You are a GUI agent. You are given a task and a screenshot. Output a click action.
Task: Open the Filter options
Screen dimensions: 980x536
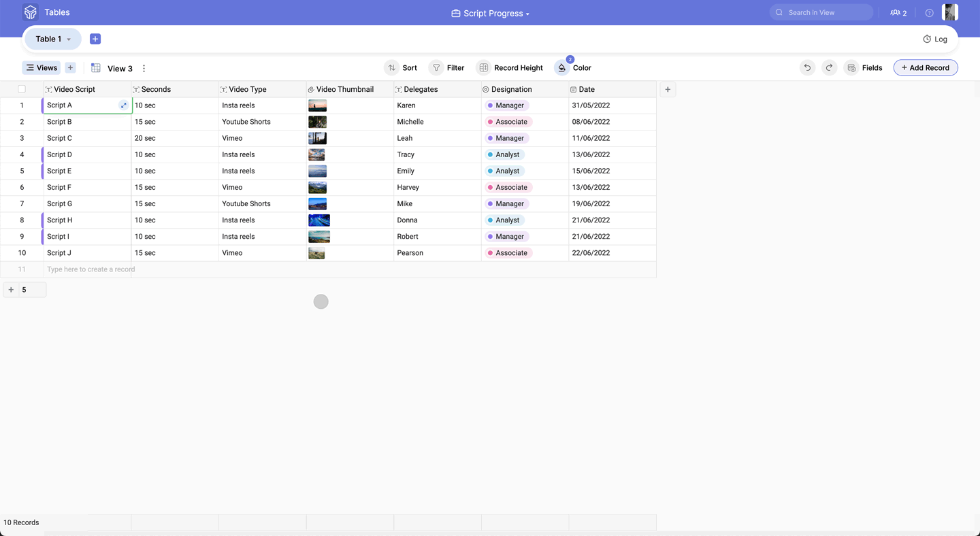tap(446, 67)
